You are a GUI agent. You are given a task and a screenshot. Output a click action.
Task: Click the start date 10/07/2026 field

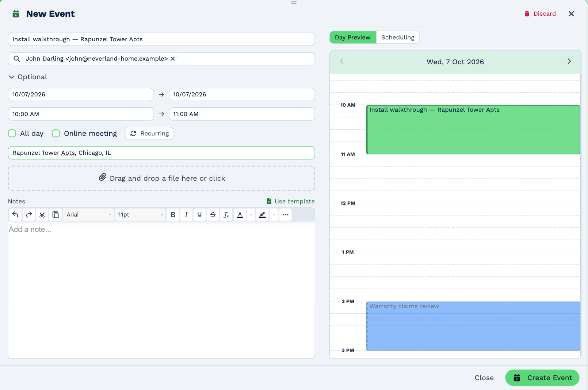click(x=81, y=95)
